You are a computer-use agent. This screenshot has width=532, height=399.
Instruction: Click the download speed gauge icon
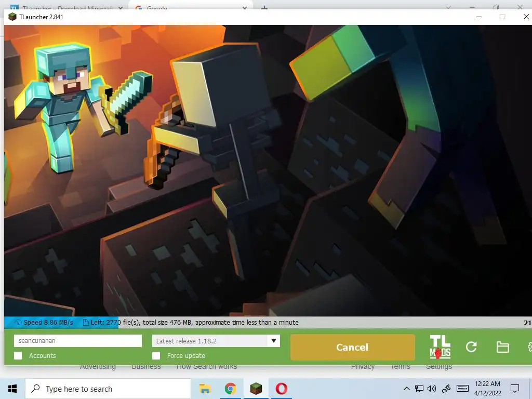click(18, 323)
